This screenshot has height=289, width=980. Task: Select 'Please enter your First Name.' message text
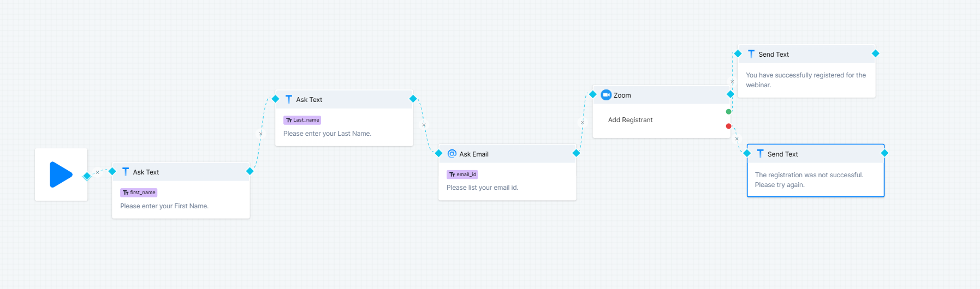tap(164, 206)
